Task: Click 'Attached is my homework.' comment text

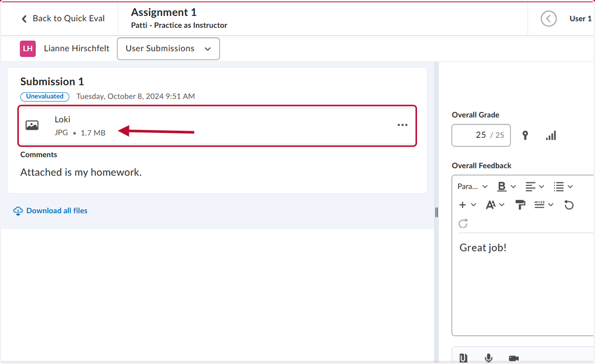Action: [81, 173]
